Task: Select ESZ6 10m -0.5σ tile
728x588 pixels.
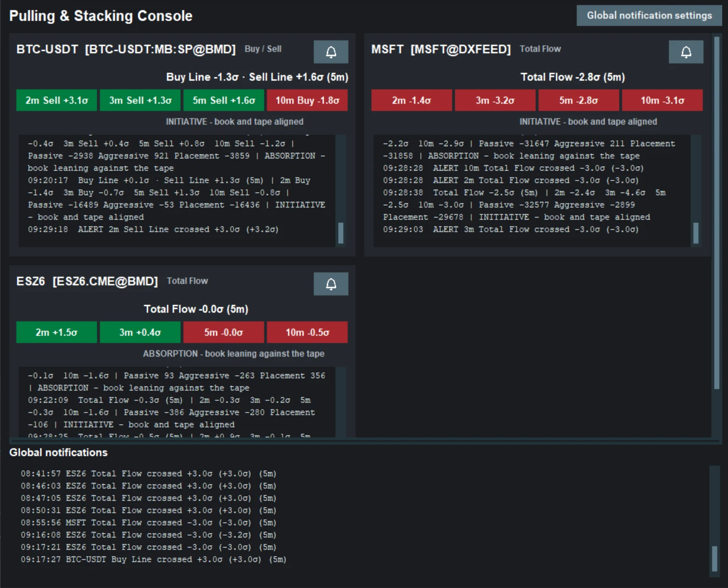Action: pyautogui.click(x=307, y=332)
